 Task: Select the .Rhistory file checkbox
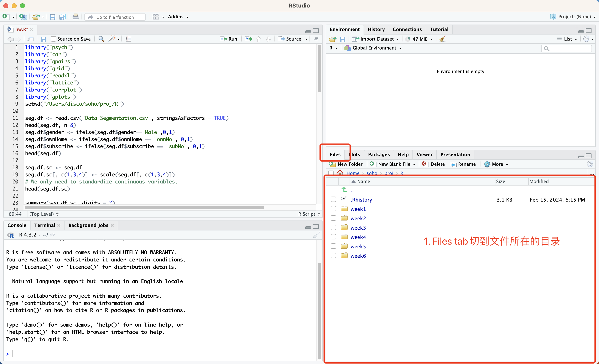tap(333, 199)
